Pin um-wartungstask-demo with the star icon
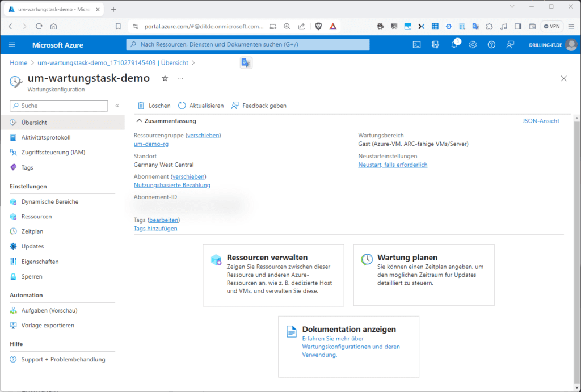Screen dimensions: 581x392 coord(165,78)
